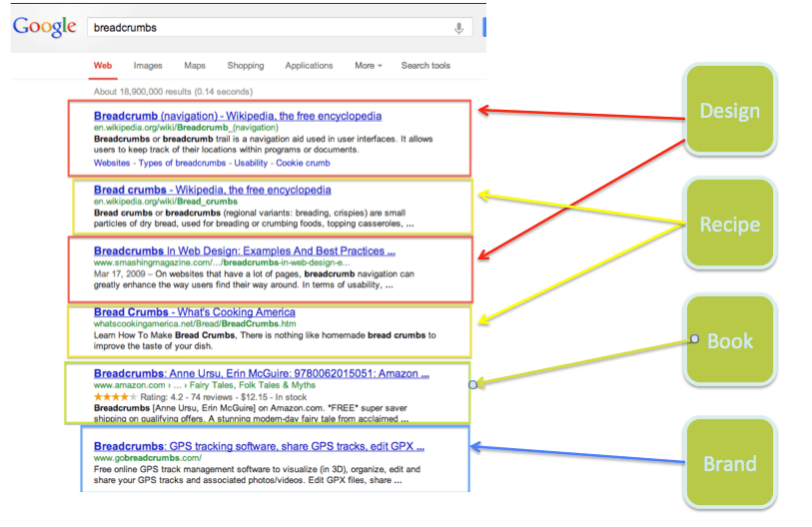Click the Rating: 4.2 - 74 reviews text
This screenshot has width=812, height=527.
pos(187,397)
